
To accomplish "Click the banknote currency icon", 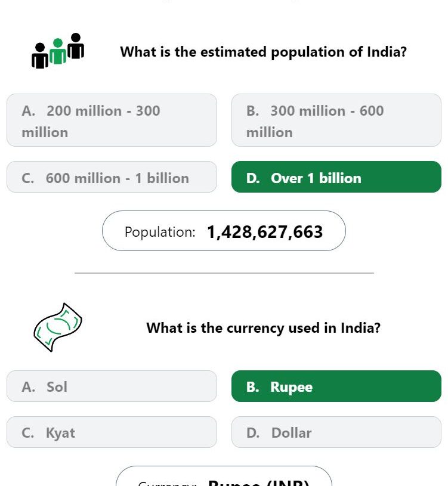I will click(x=58, y=327).
